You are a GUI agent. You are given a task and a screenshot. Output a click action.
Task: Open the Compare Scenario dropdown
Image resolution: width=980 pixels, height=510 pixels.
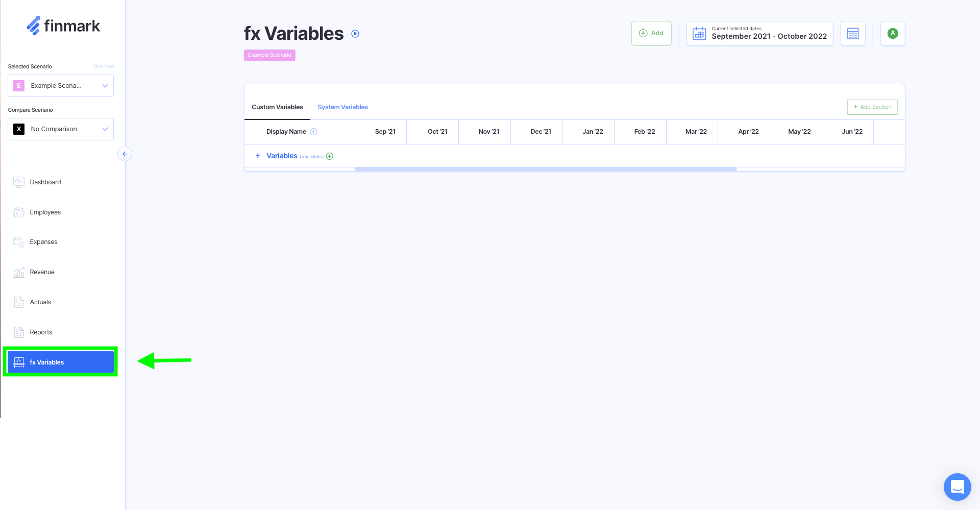(x=61, y=129)
